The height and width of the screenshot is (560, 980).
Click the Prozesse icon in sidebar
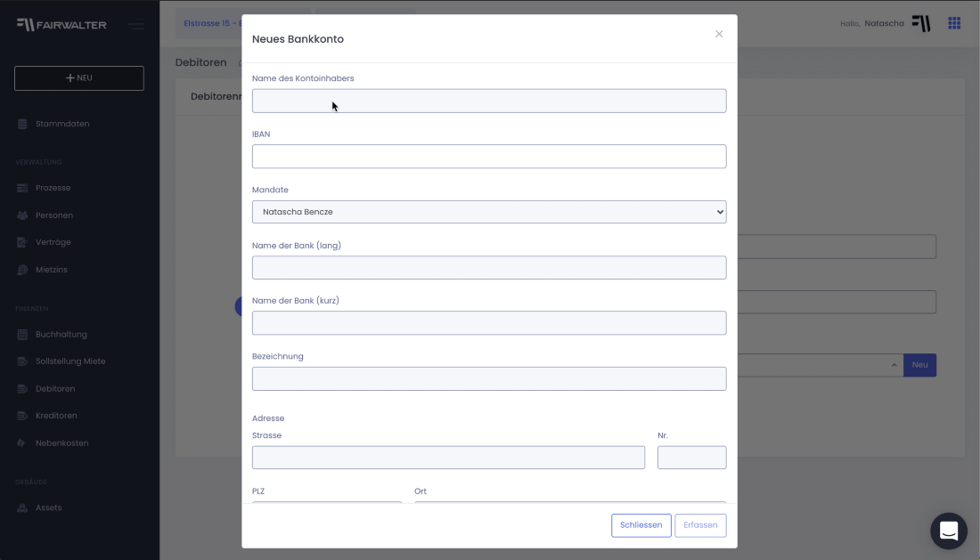pos(22,188)
